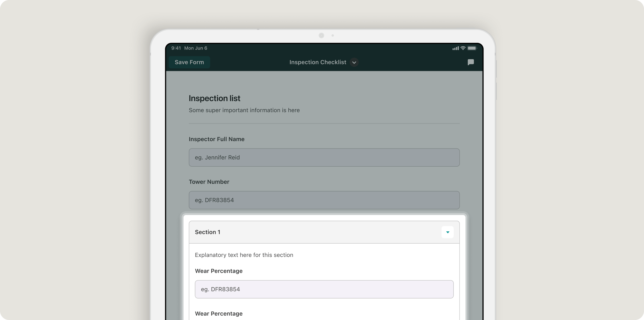
Task: Expand the Inspection Checklist chevron dropdown
Action: (x=354, y=62)
